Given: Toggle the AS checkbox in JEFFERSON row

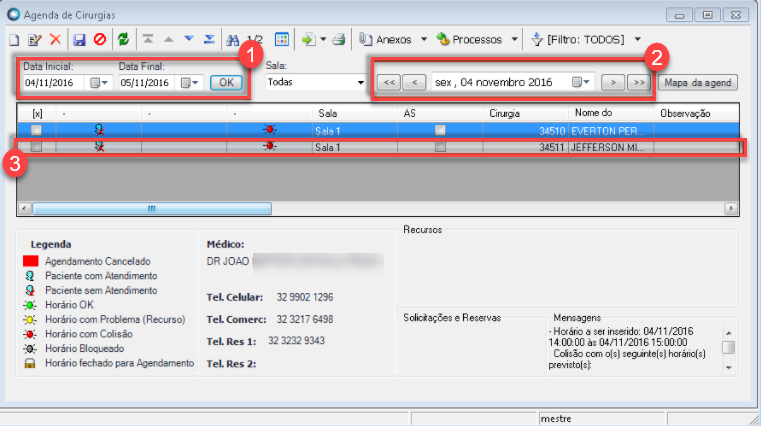Looking at the screenshot, I should (x=440, y=147).
